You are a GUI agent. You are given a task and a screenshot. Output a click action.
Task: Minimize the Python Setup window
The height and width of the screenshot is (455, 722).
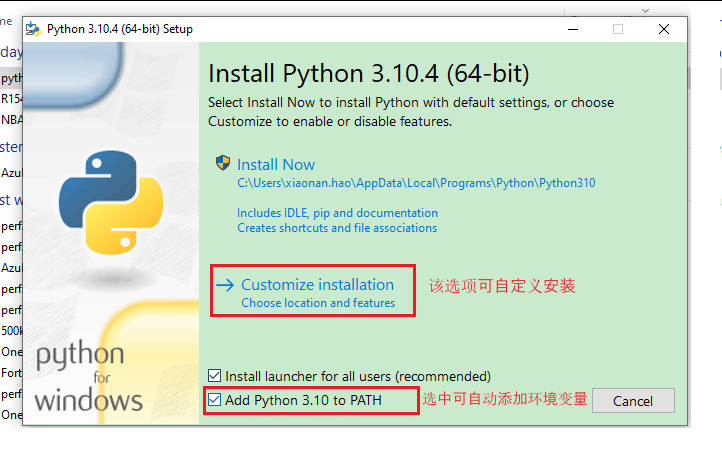click(571, 29)
